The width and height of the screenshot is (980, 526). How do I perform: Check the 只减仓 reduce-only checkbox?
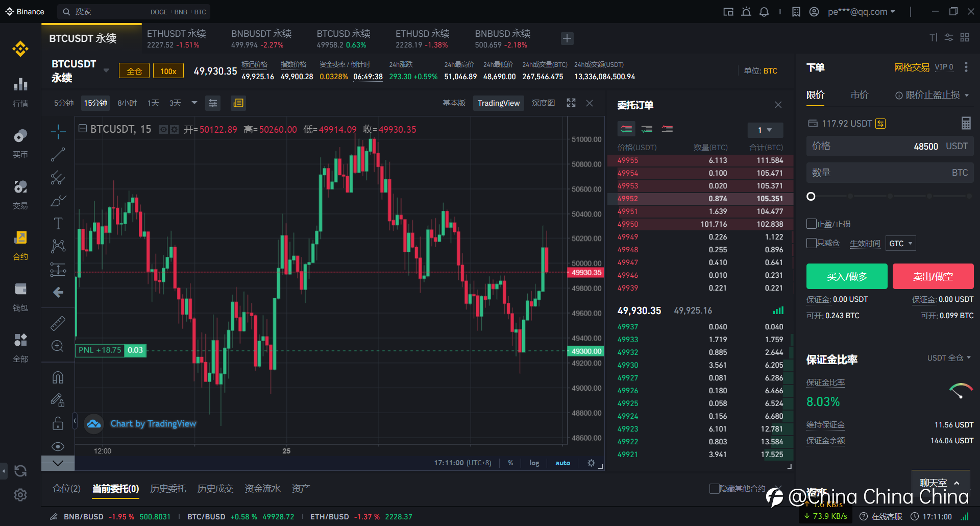click(x=811, y=243)
